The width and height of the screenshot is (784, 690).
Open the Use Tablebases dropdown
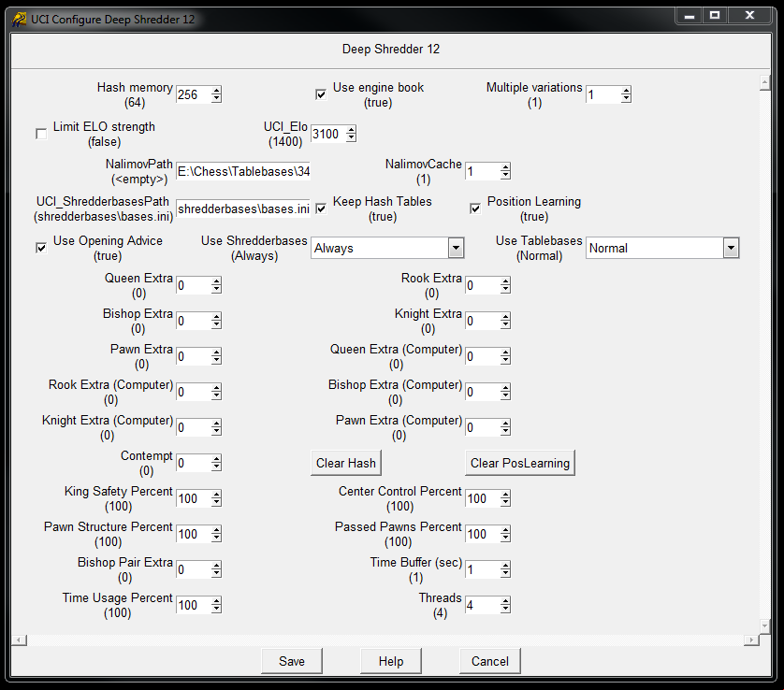(731, 248)
